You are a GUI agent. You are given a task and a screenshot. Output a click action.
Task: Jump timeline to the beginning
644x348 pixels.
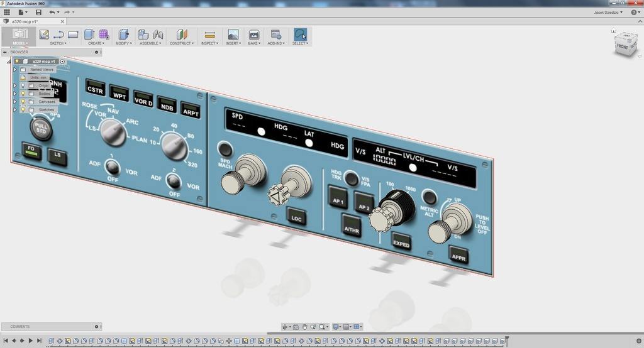pos(6,340)
